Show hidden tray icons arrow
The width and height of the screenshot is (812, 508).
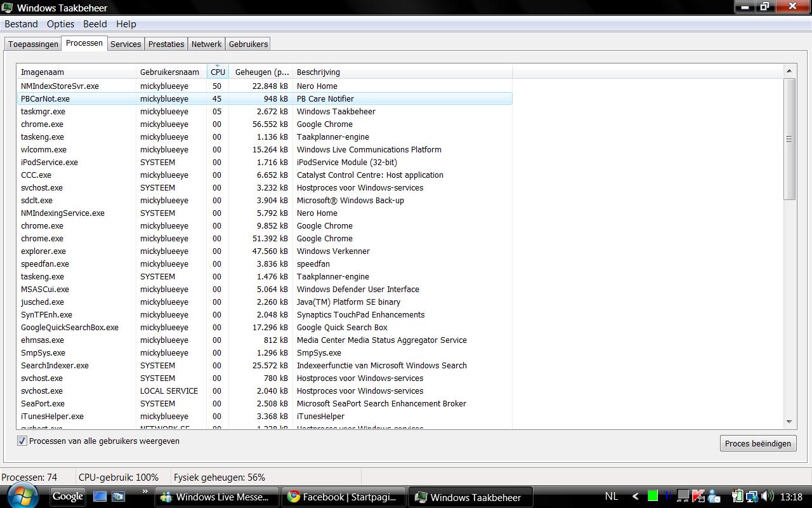click(x=635, y=497)
